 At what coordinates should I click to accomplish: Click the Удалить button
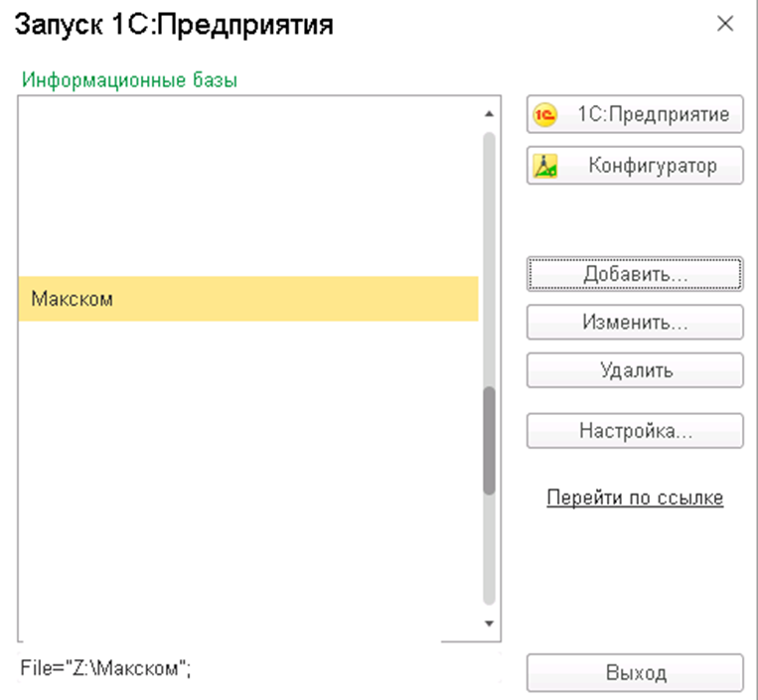tap(635, 370)
